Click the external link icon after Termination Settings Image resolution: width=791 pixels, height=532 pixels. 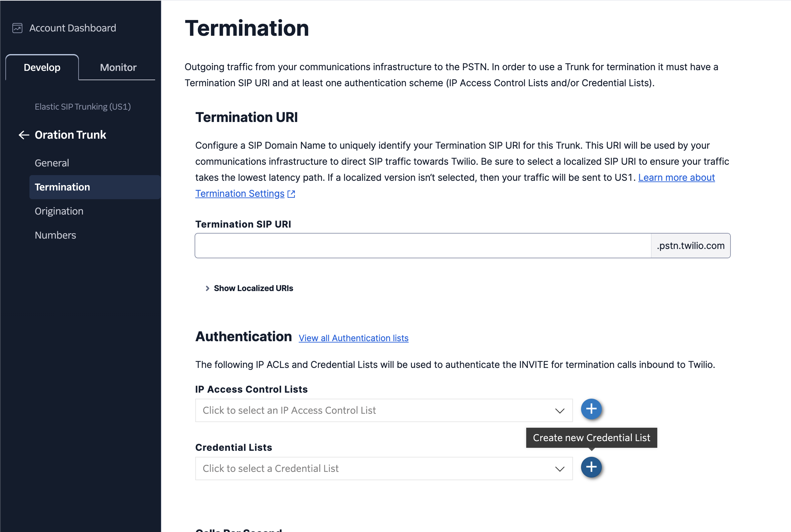291,194
